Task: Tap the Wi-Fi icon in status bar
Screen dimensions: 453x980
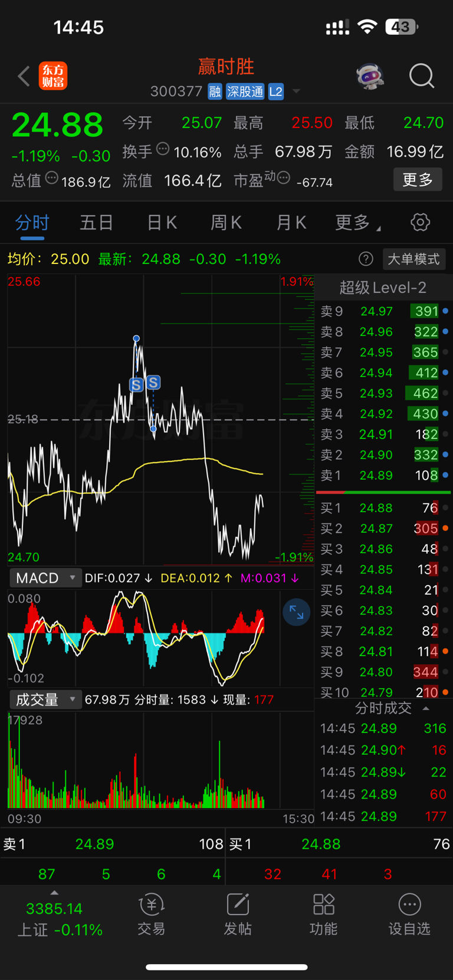Action: [367, 27]
